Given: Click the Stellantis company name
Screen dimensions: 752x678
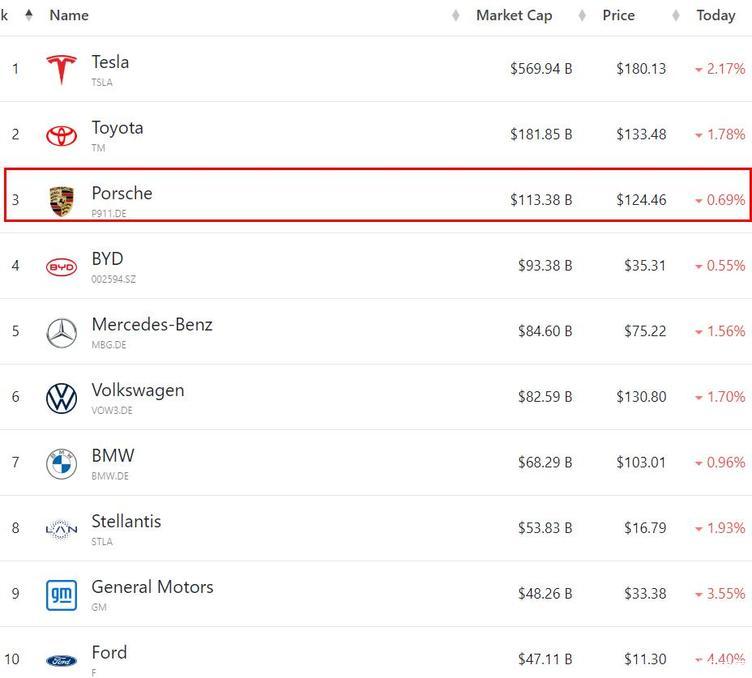Looking at the screenshot, I should [126, 521].
